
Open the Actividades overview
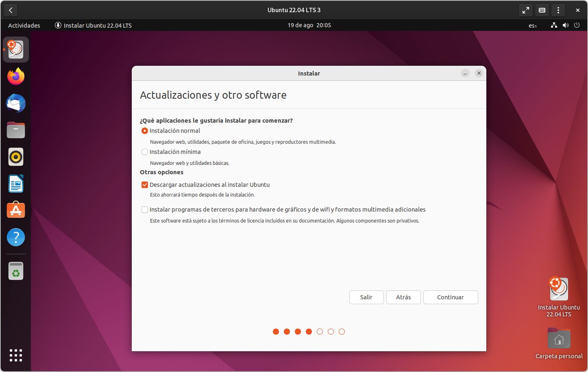[24, 25]
